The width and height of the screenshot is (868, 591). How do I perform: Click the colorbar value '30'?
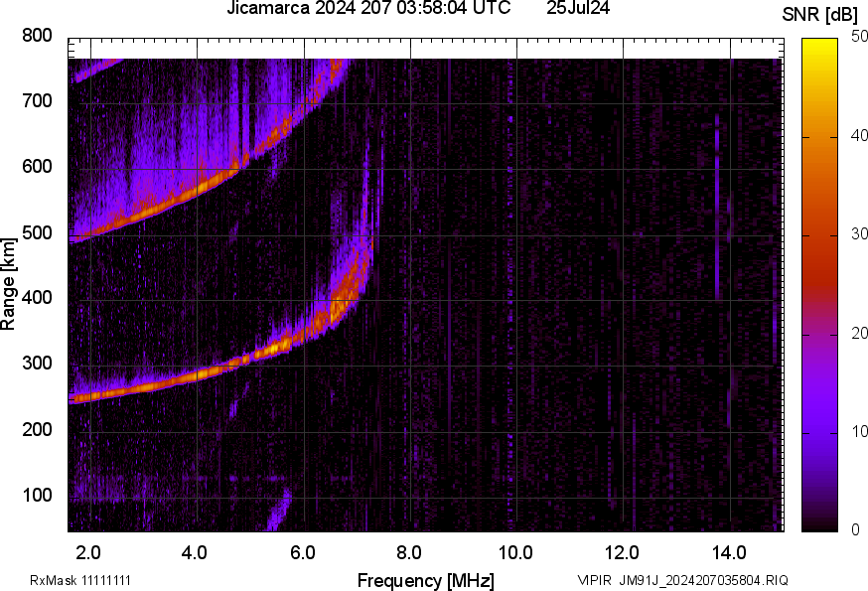(859, 234)
